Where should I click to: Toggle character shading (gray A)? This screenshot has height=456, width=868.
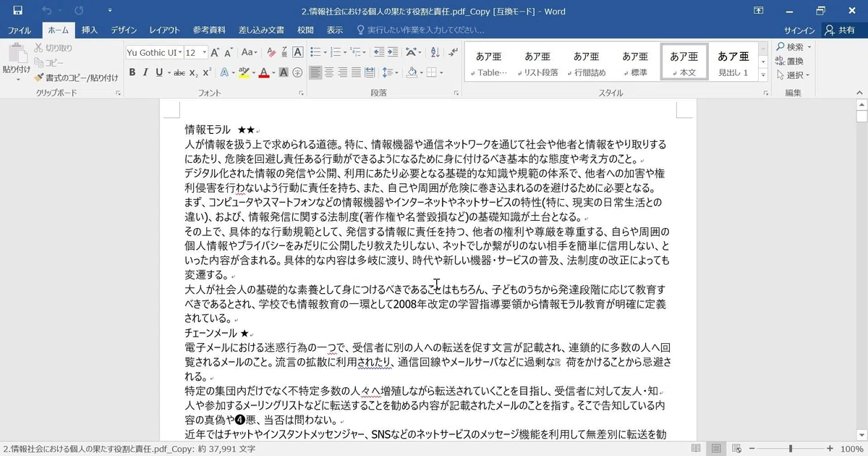[x=284, y=72]
